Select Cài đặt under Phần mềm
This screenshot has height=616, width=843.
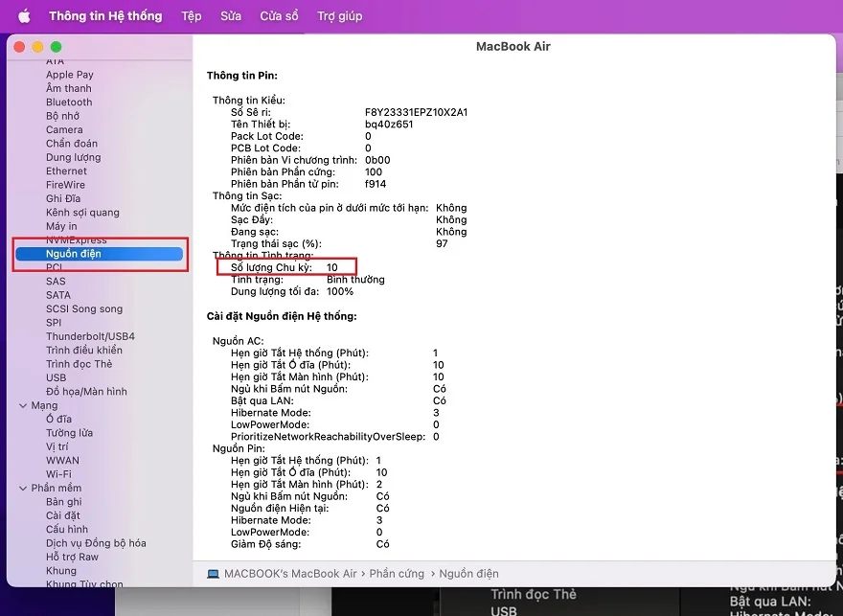coord(63,515)
